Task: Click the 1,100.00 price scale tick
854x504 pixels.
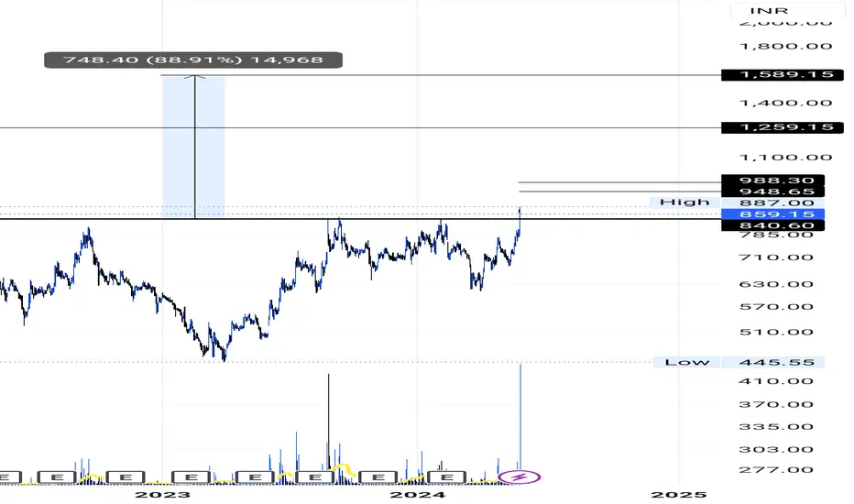Action: pos(786,158)
